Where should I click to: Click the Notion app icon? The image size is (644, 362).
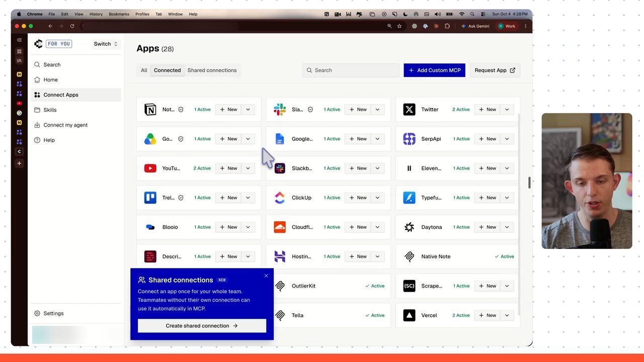[150, 110]
